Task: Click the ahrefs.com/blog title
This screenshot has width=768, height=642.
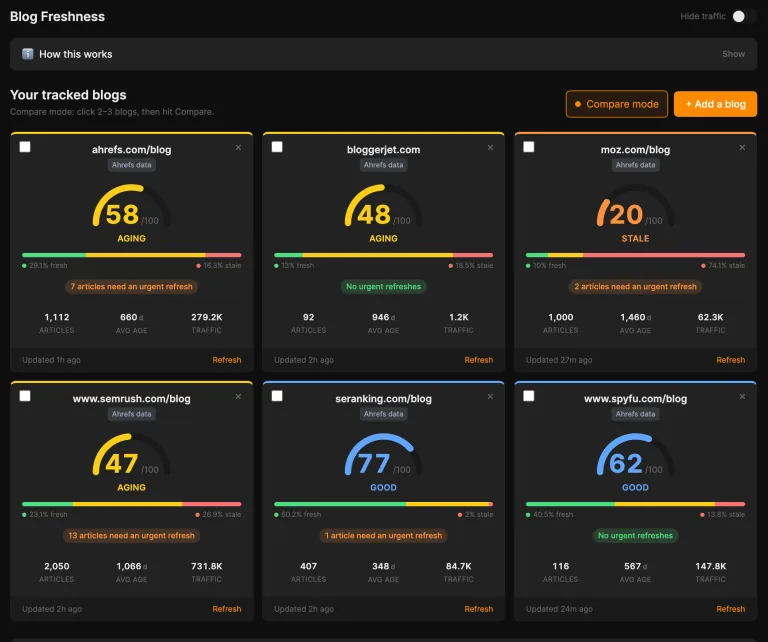Action: point(131,149)
